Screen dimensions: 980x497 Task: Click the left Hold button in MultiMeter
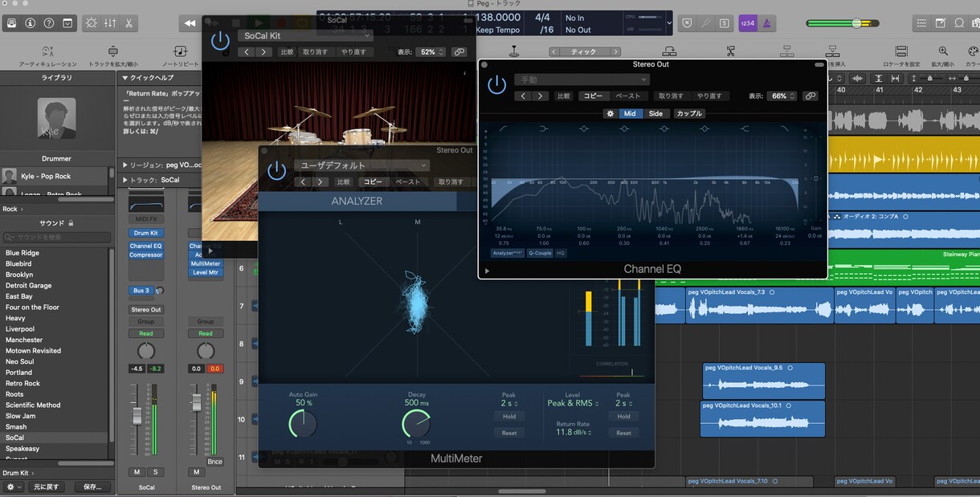(509, 416)
